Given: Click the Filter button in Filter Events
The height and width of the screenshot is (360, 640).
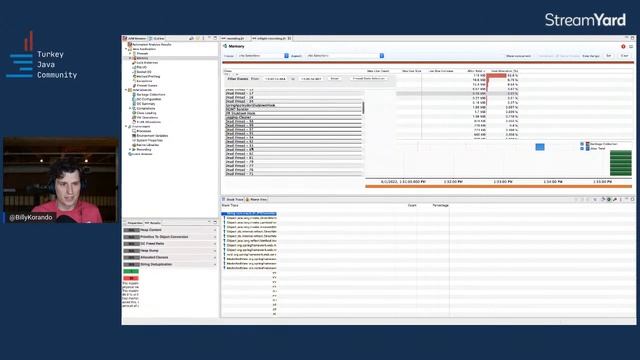Looking at the screenshot, I should pyautogui.click(x=335, y=79).
